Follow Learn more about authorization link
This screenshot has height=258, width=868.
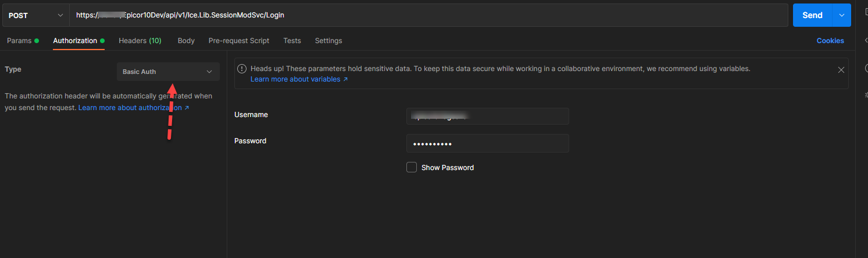[x=134, y=108]
